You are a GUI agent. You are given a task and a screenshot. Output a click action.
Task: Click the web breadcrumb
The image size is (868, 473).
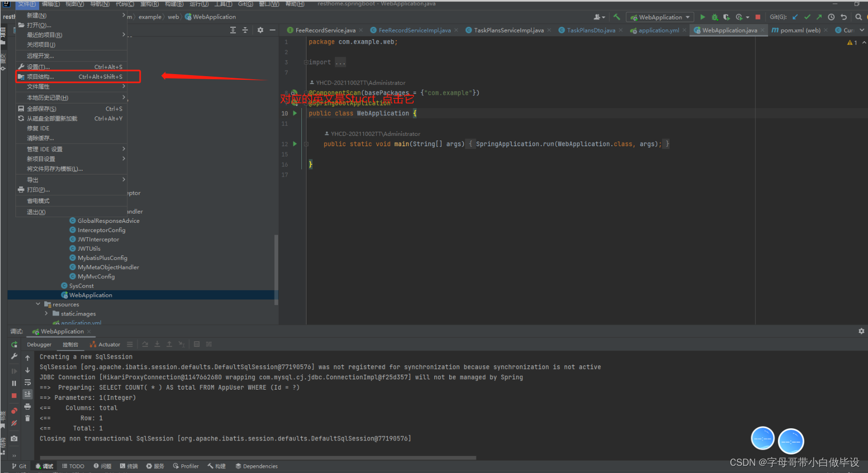click(174, 17)
